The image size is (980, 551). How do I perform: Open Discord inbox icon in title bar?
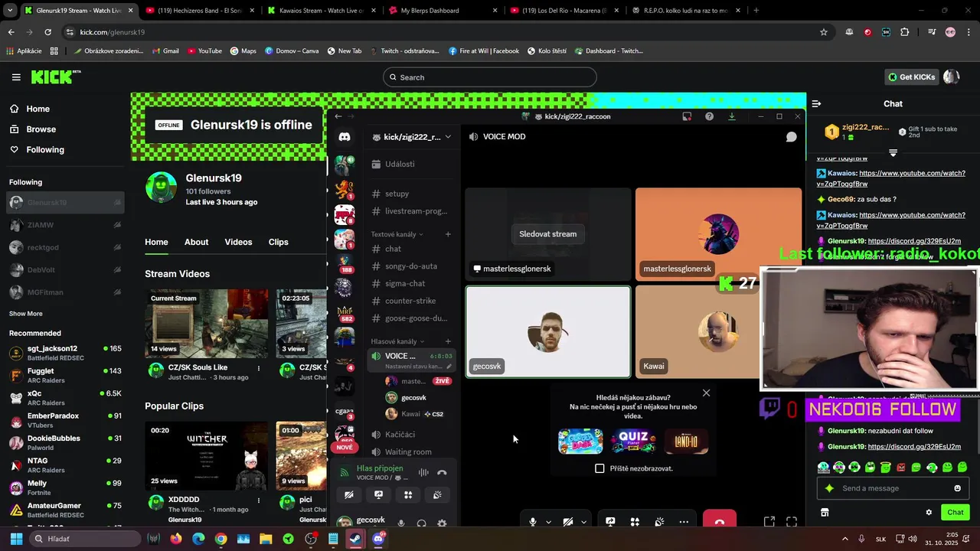point(687,116)
